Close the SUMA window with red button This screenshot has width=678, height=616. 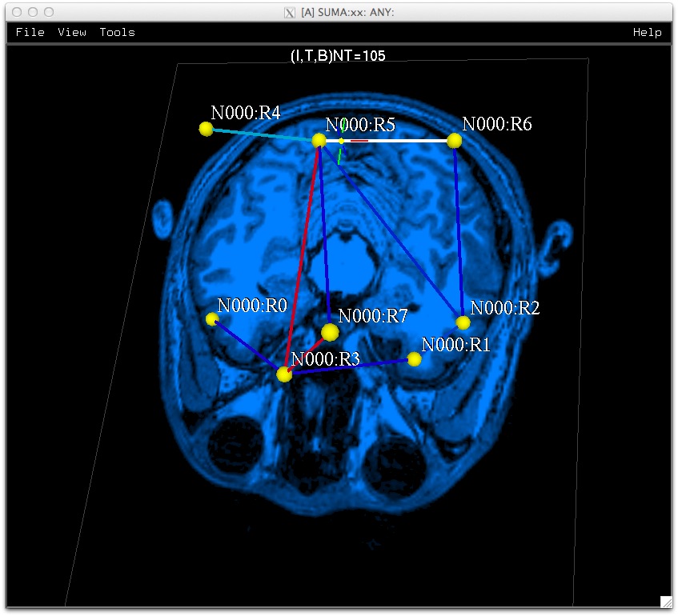(17, 12)
